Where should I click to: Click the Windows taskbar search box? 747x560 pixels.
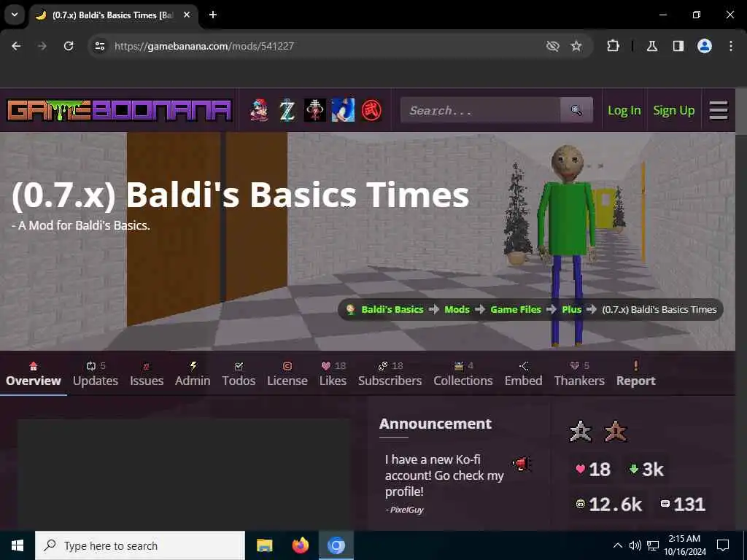click(140, 545)
